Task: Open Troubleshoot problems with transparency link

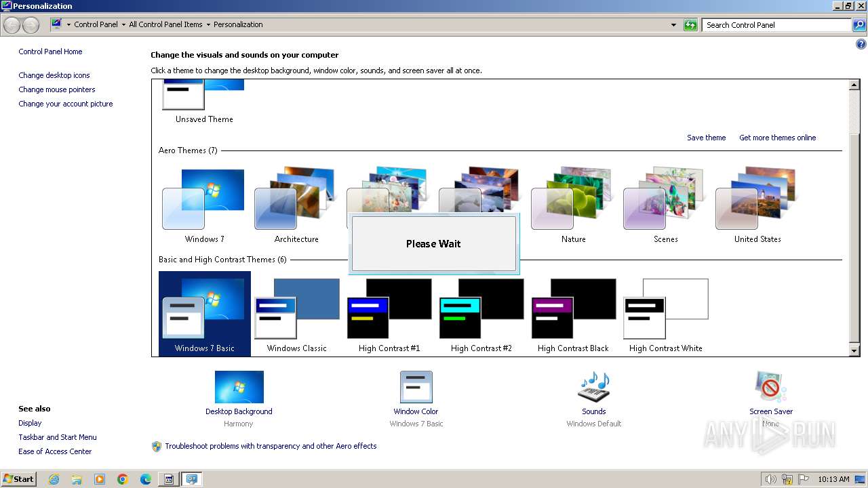Action: (x=271, y=446)
